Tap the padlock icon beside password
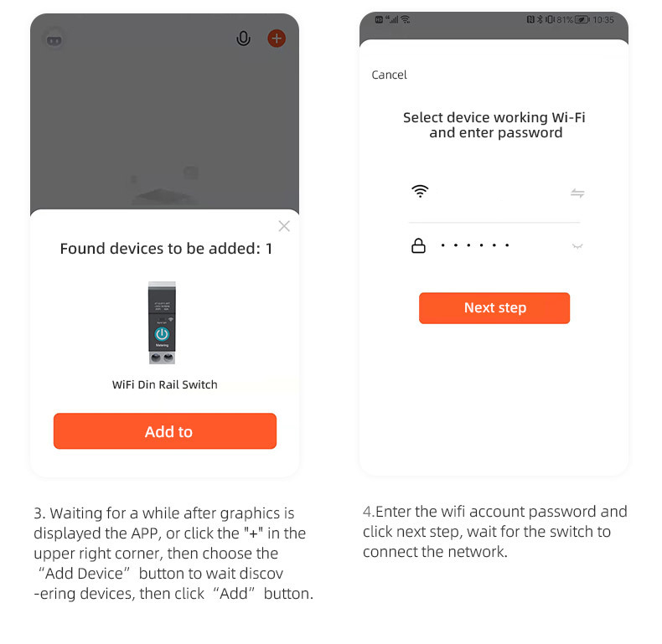The height and width of the screenshot is (644, 662). tap(418, 245)
